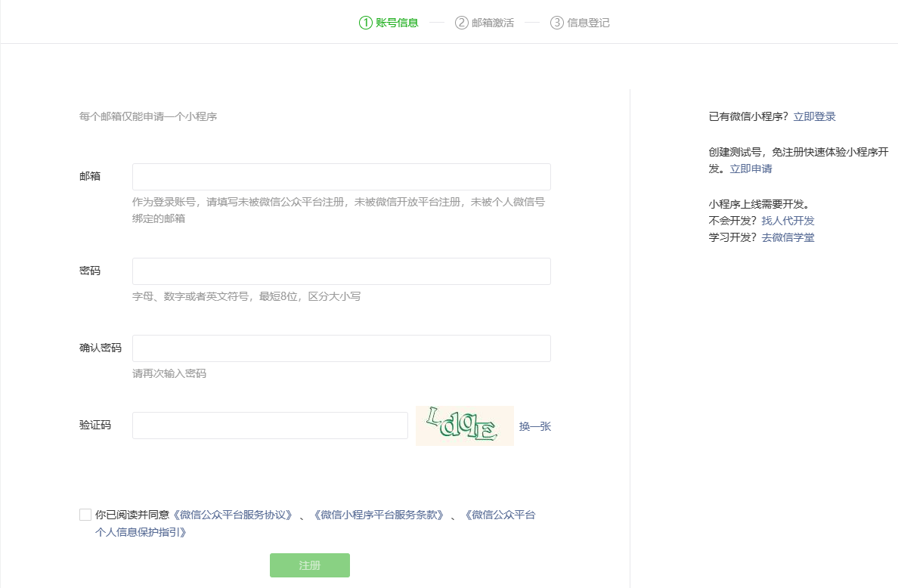Viewport: 898px width, 588px height.
Task: Open the 找人代开发 link
Action: [788, 221]
